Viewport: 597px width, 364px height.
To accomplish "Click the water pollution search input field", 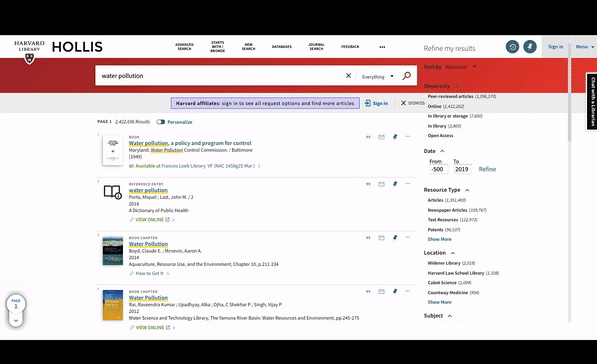I will pyautogui.click(x=221, y=76).
